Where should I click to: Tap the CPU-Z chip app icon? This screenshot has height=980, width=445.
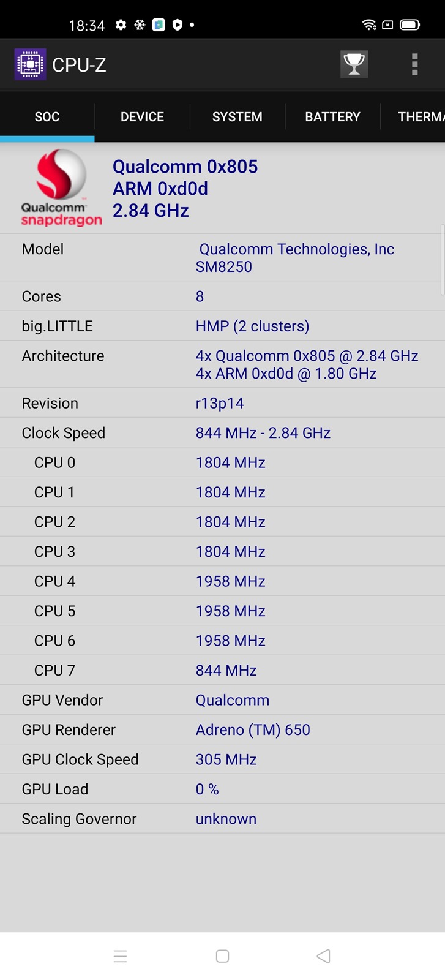(30, 64)
